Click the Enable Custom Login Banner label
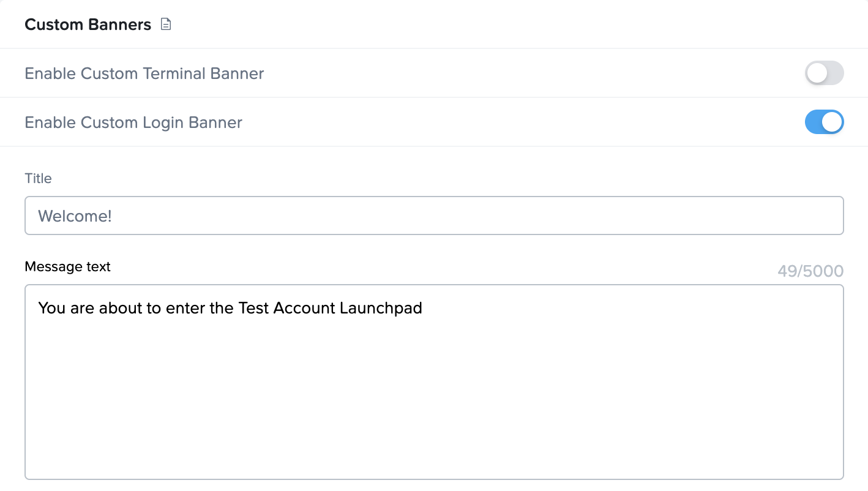This screenshot has width=868, height=491. pos(133,122)
